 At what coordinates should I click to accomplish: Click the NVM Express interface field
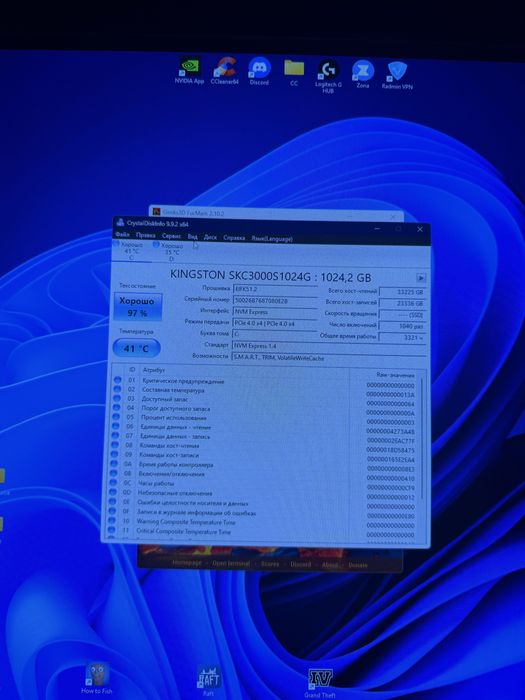point(274,312)
